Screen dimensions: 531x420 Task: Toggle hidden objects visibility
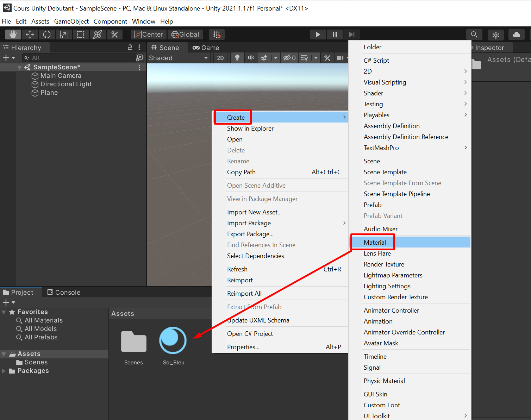click(289, 58)
